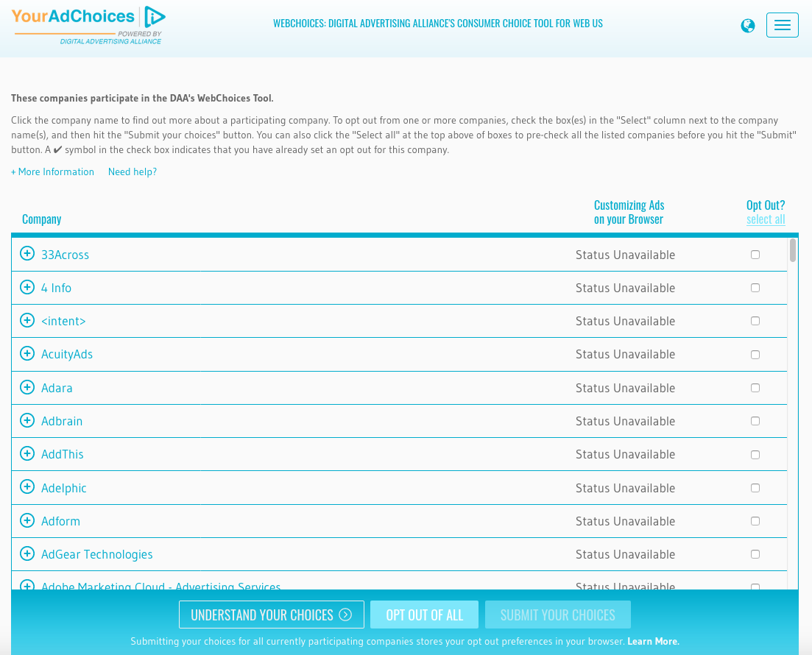Check the opt out box for AddThis

coord(755,455)
